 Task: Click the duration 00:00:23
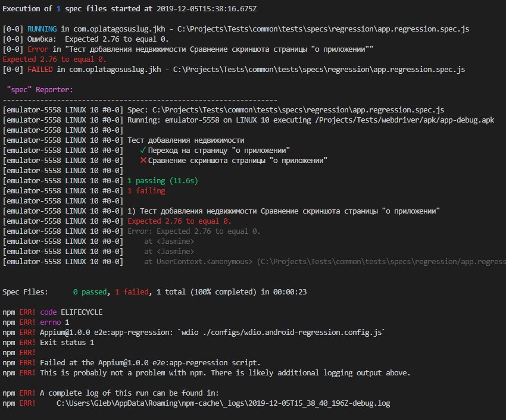[290, 292]
